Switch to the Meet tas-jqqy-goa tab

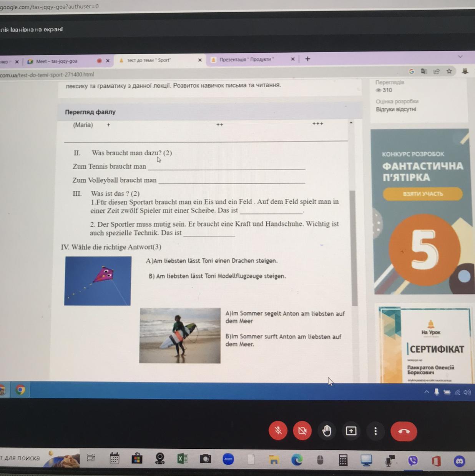58,61
